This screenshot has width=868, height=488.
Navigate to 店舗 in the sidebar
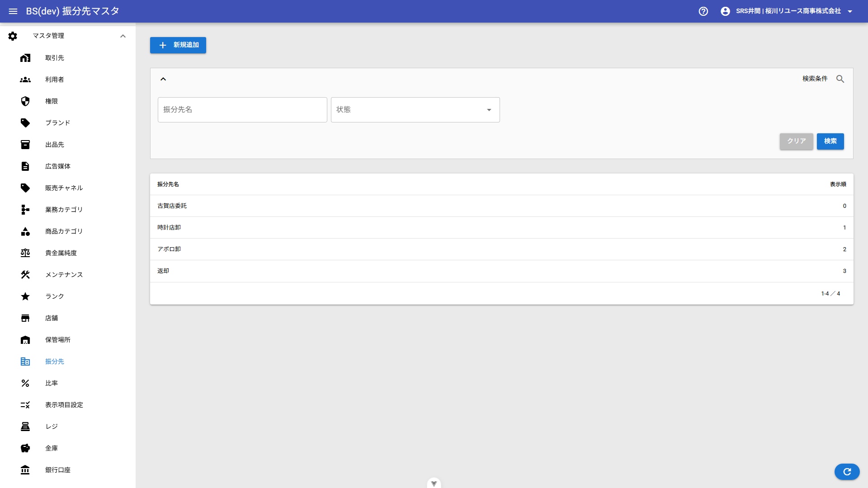[68, 318]
